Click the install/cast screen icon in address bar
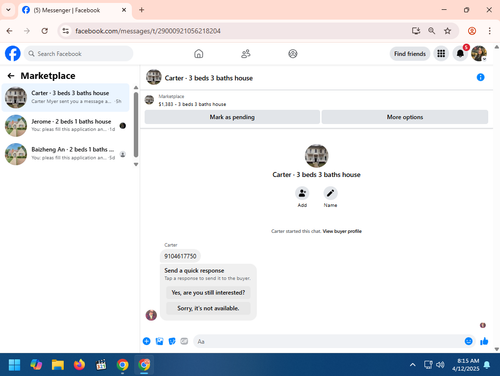 416,31
